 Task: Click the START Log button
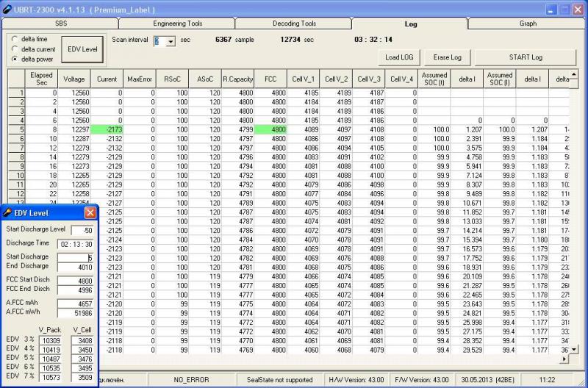526,57
